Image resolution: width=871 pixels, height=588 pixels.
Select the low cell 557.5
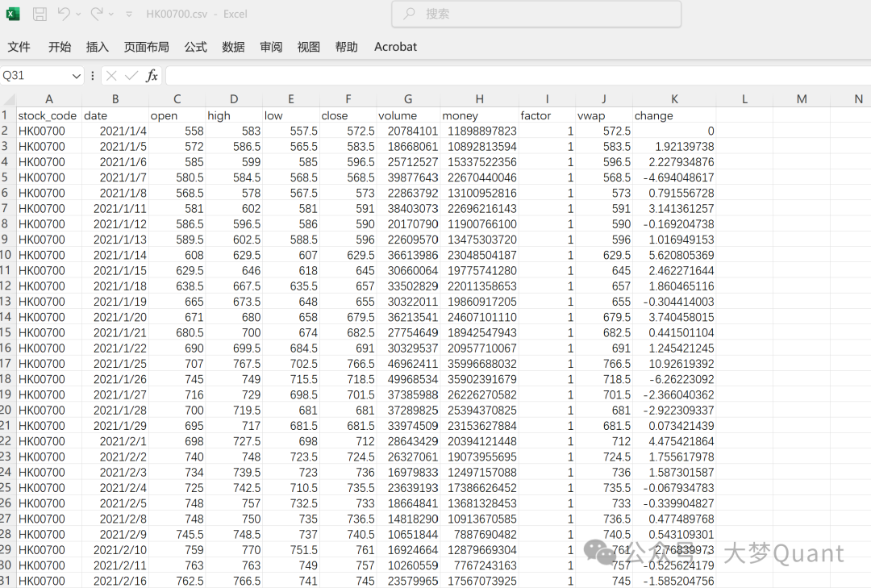click(291, 131)
